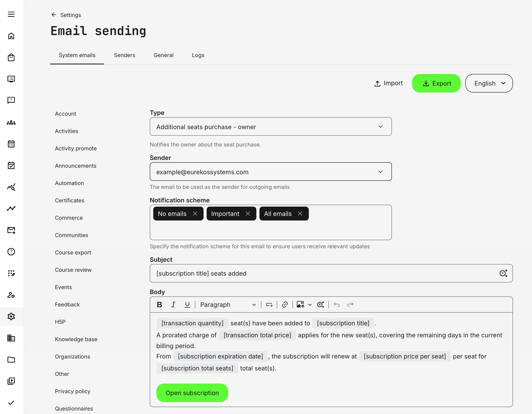This screenshot has height=414, width=532.
Task: Toggle italic formatting in body editor
Action: (x=173, y=305)
